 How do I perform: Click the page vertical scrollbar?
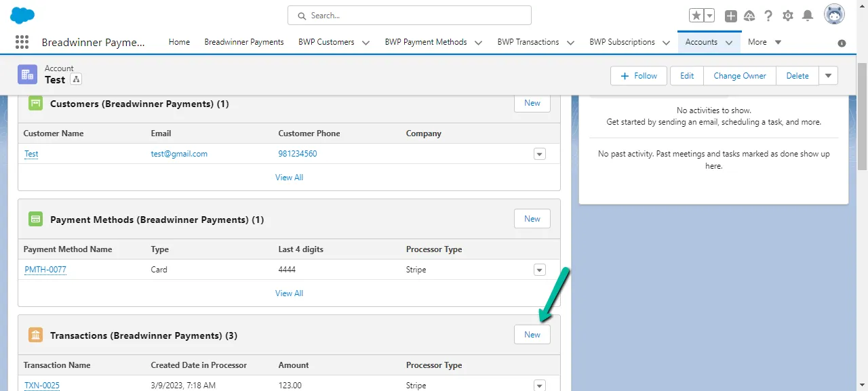coord(862,115)
